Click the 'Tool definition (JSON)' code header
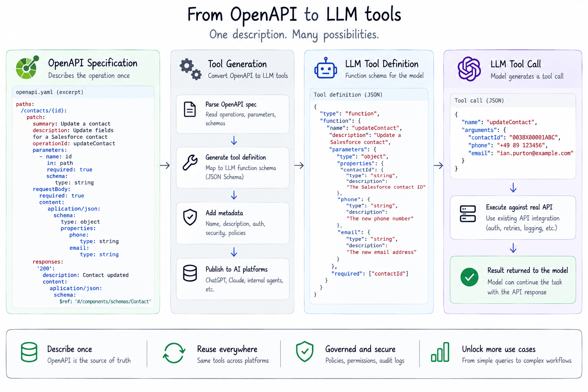Image resolution: width=588 pixels, height=392 pixels. click(x=348, y=95)
